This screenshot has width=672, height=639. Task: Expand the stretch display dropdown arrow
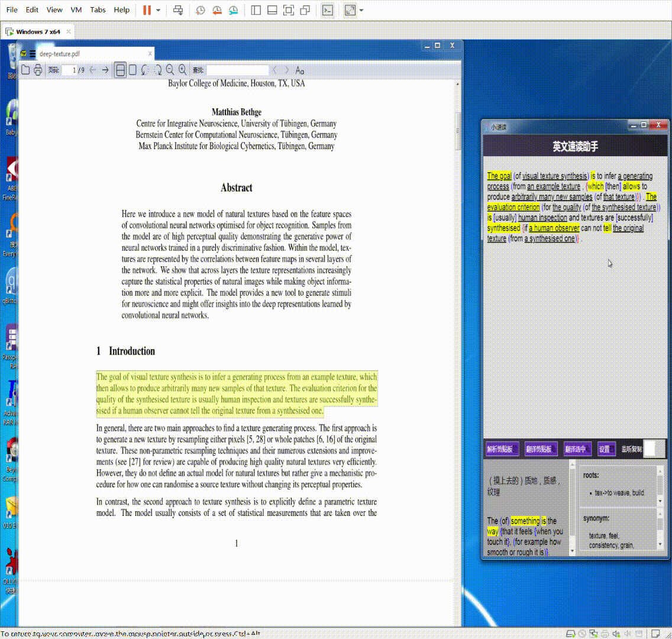point(361,10)
